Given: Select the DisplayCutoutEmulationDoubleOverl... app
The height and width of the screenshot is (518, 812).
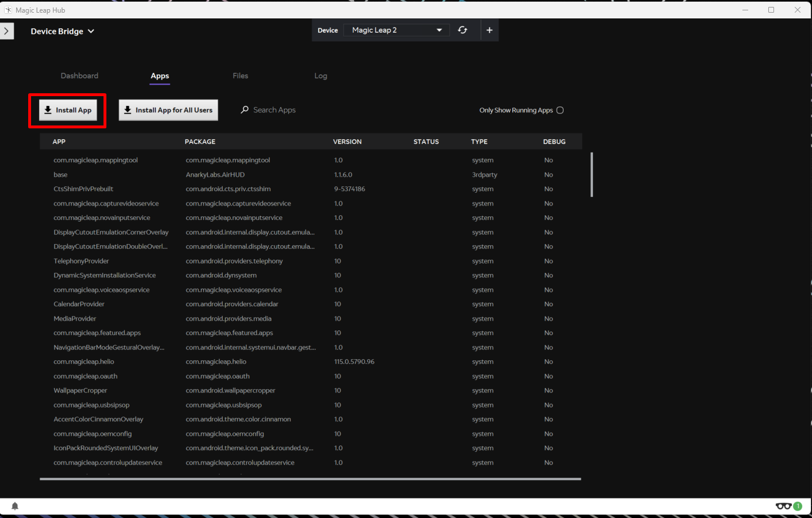Looking at the screenshot, I should [x=110, y=246].
